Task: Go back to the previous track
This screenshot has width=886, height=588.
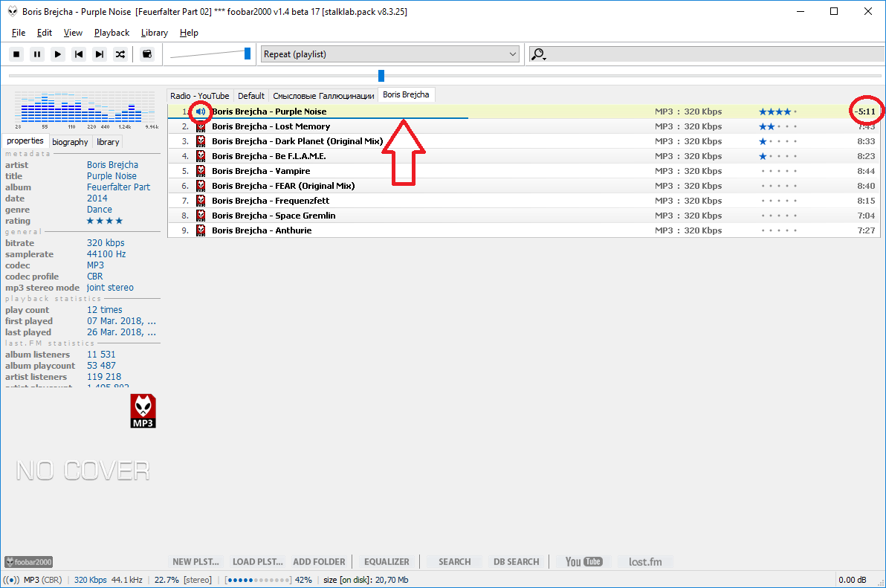Action: (x=78, y=54)
